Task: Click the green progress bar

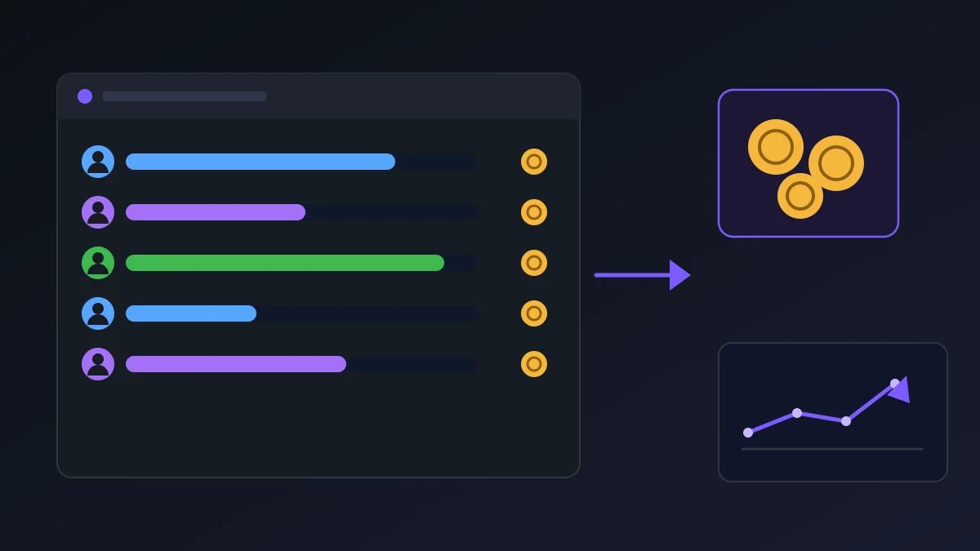Action: click(285, 263)
